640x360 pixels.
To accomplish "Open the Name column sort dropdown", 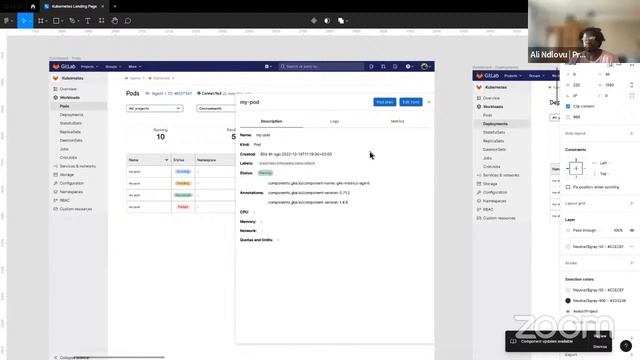I will tap(166, 160).
